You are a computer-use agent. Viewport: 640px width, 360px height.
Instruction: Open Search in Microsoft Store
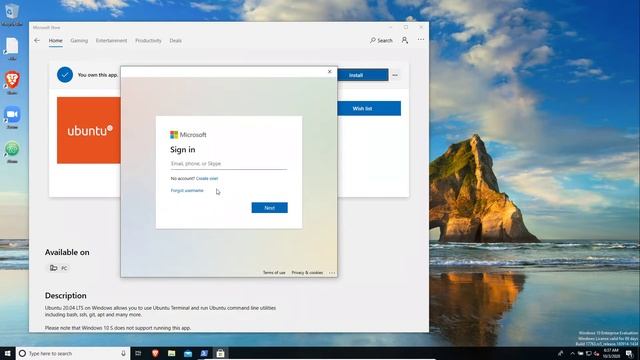coord(381,40)
